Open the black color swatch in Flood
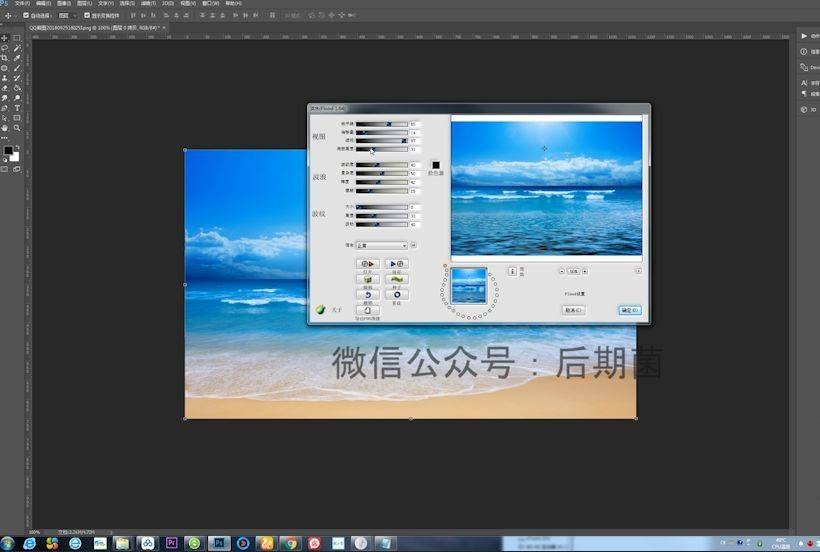820x552 pixels. 436,165
